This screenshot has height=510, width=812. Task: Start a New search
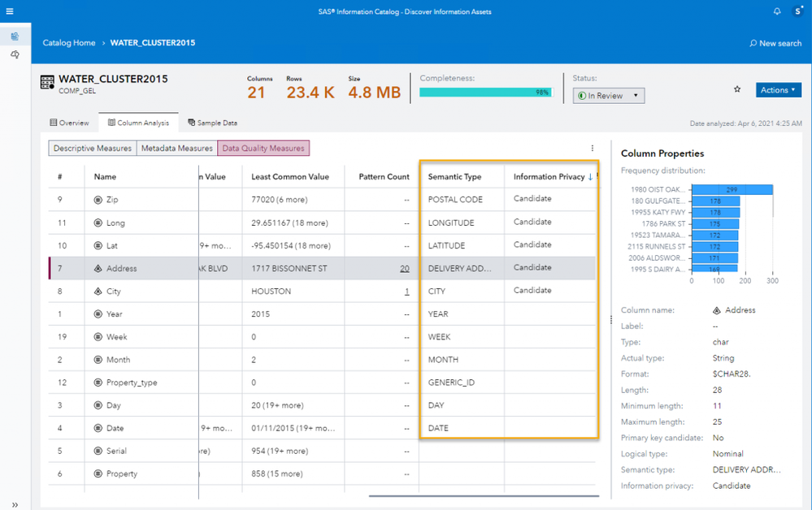tap(775, 43)
